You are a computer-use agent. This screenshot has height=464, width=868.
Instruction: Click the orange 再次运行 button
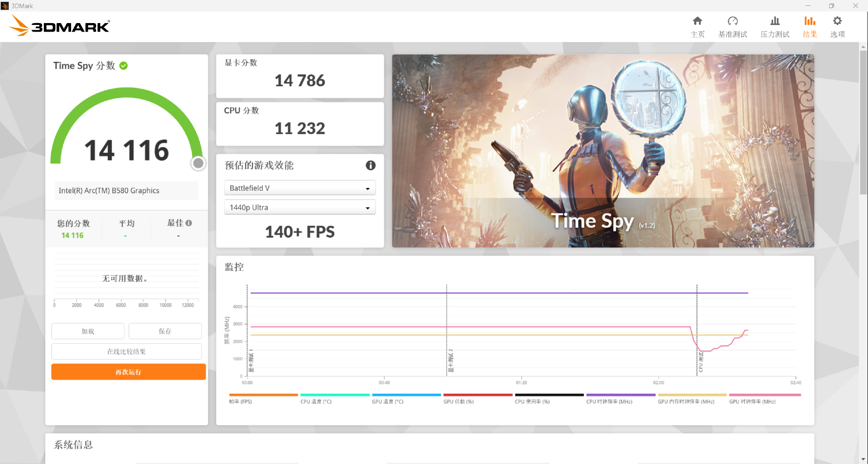[128, 372]
